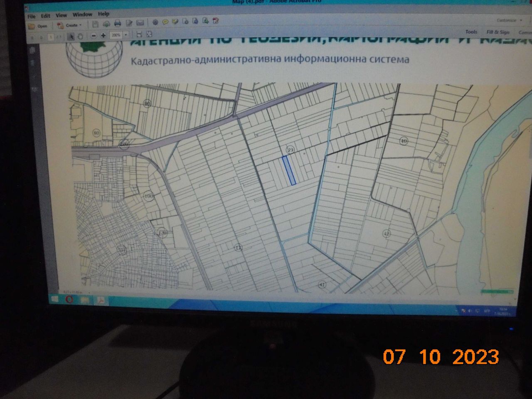The height and width of the screenshot is (399, 532).
Task: Expand the Customize dropdown
Action: [x=509, y=20]
